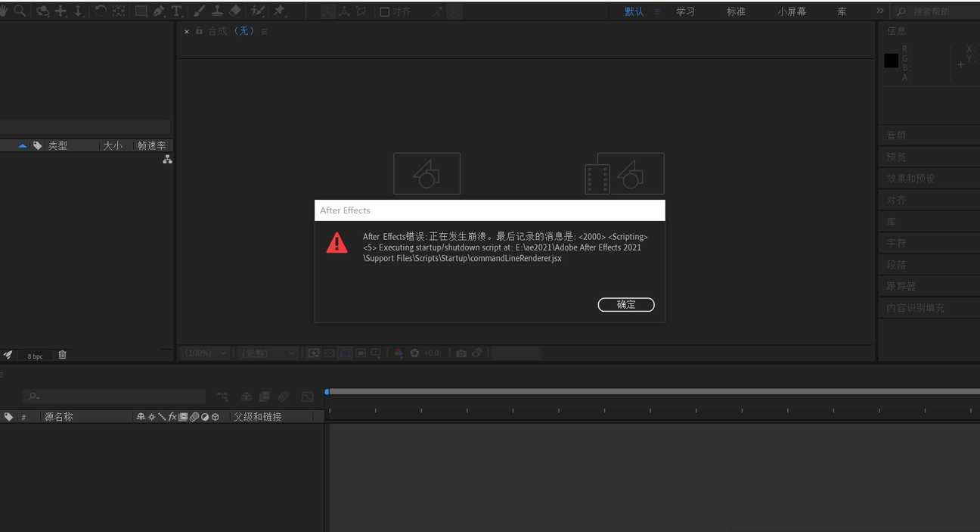Open composition mini-flowchart in timeline
Image resolution: width=980 pixels, height=532 pixels.
(x=222, y=397)
